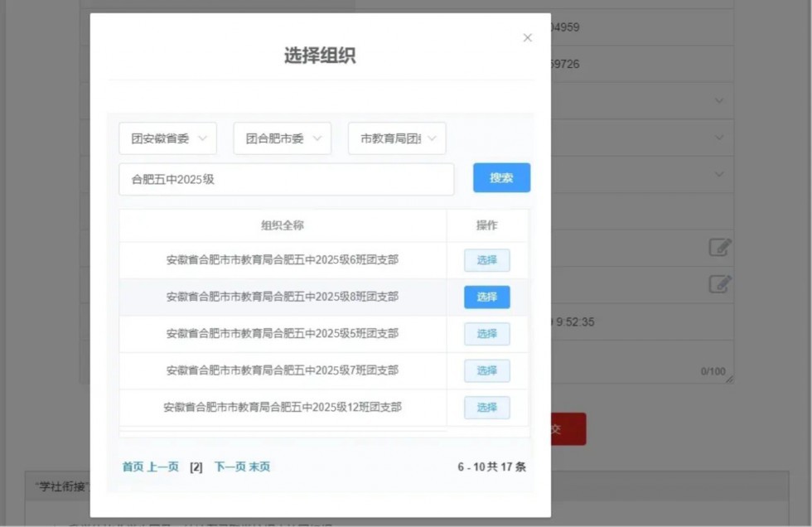812x527 pixels.
Task: Select the 2025级12班团支部 organization
Action: pos(486,408)
